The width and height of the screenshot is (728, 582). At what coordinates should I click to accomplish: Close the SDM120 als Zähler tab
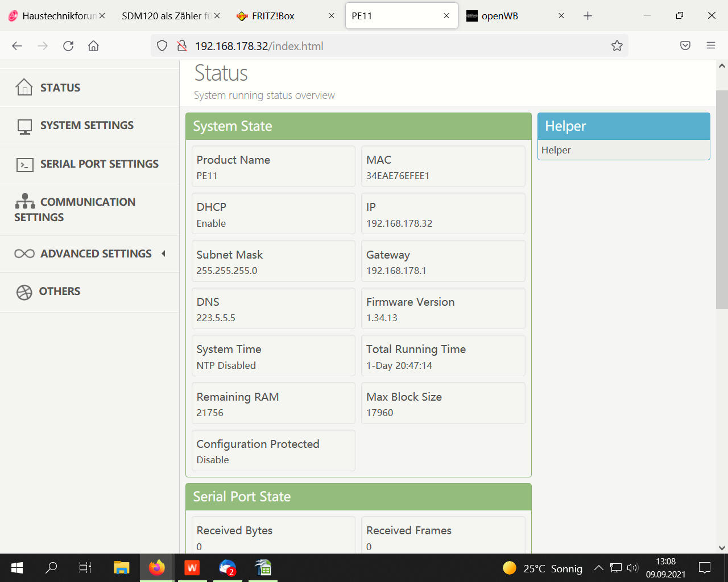[x=217, y=16]
